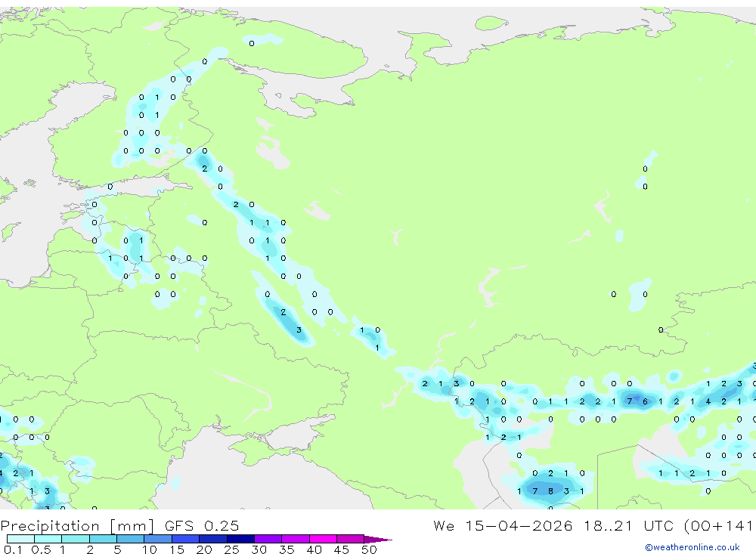The width and height of the screenshot is (756, 554).
Task: Select the 45–50 mm legend segment
Action: [x=351, y=539]
